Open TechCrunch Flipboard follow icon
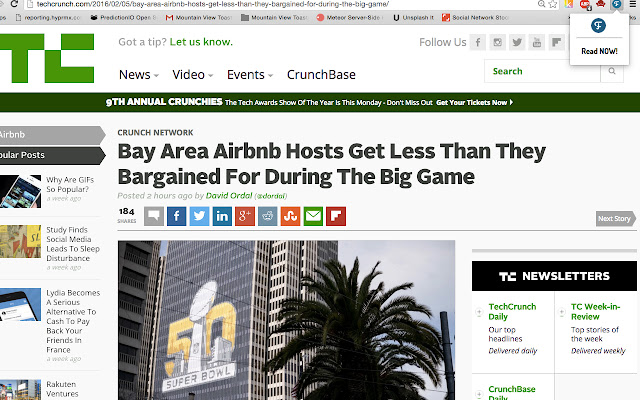 coord(556,42)
